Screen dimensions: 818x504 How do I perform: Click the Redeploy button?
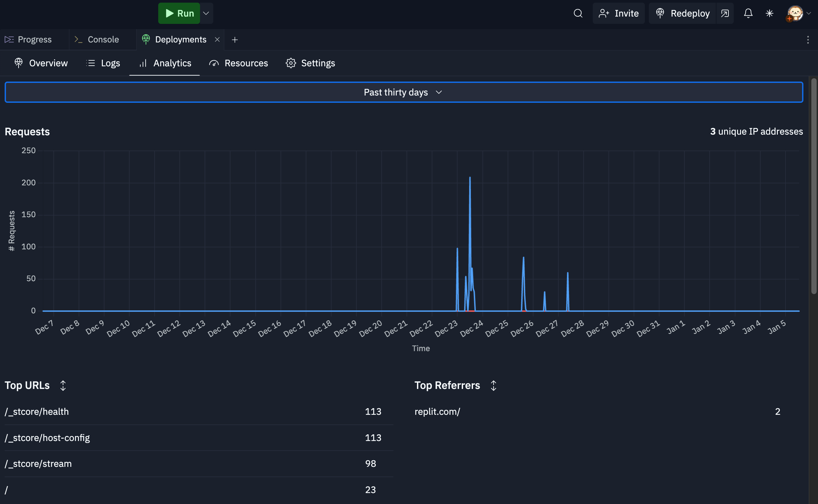pyautogui.click(x=683, y=13)
